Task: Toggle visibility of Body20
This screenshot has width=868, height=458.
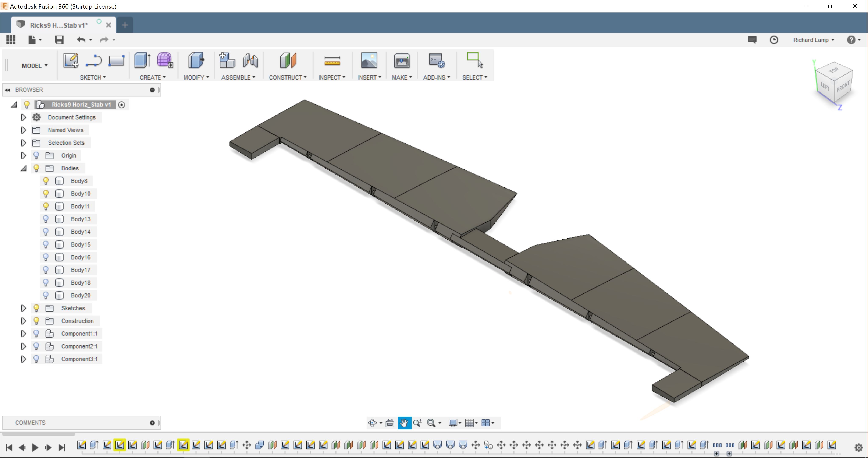Action: coord(46,295)
